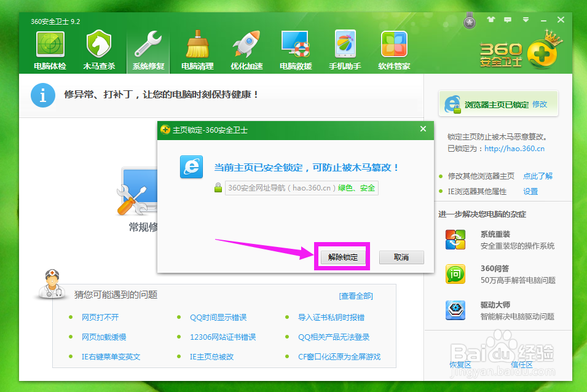Click 猜您可能遇到的问题 heading

[x=116, y=295]
